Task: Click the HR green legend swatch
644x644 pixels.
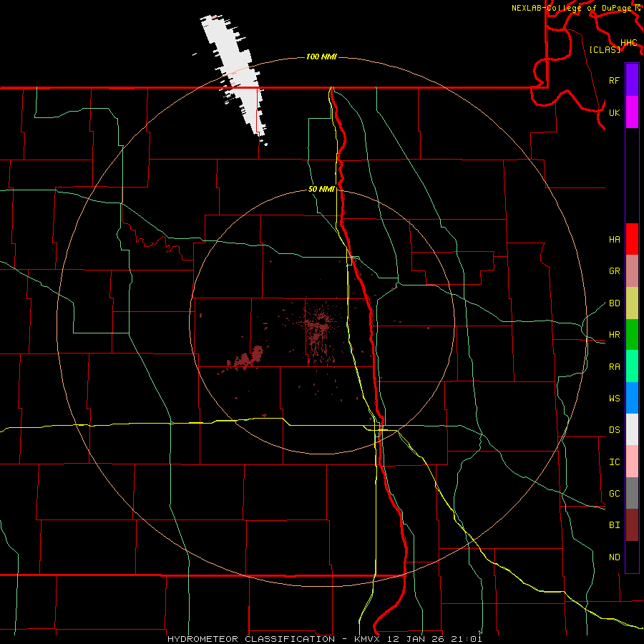Action: (632, 334)
